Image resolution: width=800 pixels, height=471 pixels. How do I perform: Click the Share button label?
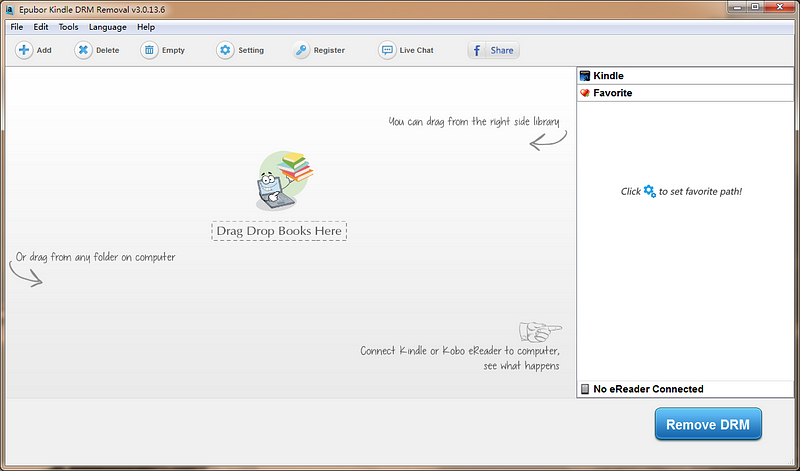pos(502,50)
